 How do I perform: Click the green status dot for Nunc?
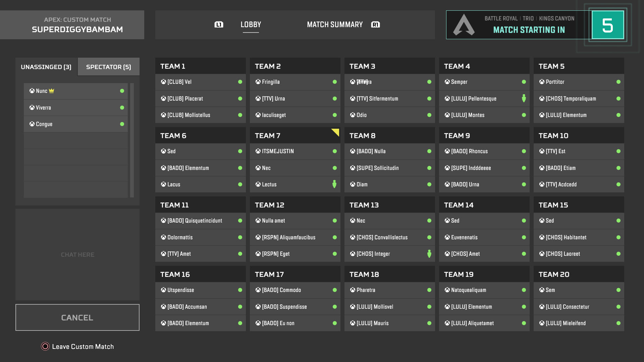click(122, 91)
